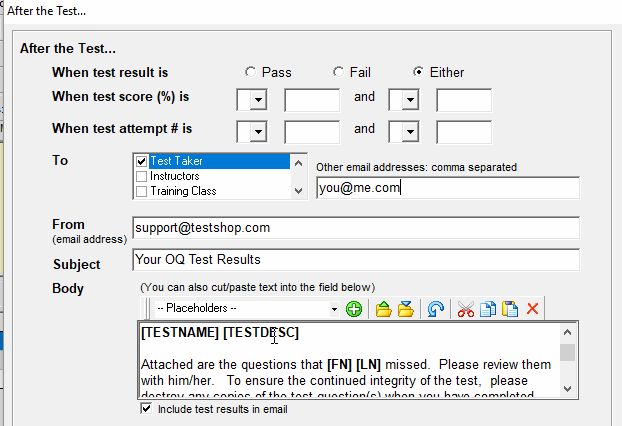Uncheck the Test Taker recipient checkbox
The width and height of the screenshot is (622, 426).
[141, 161]
